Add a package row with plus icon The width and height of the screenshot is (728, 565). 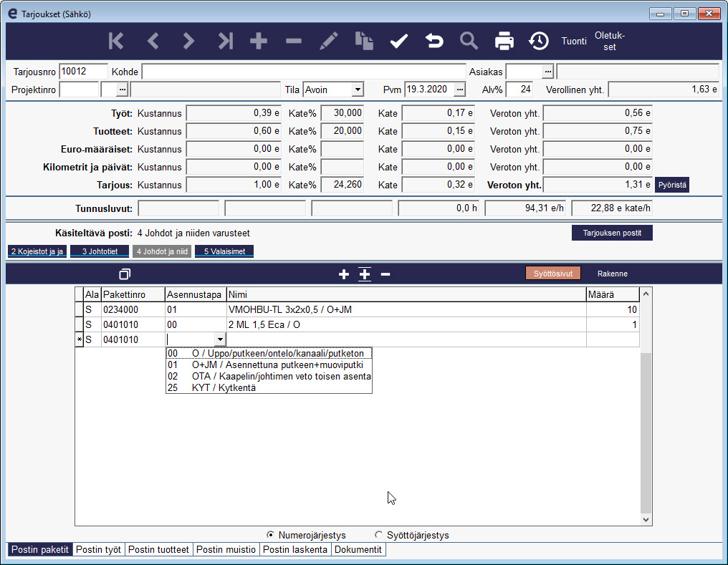point(343,274)
